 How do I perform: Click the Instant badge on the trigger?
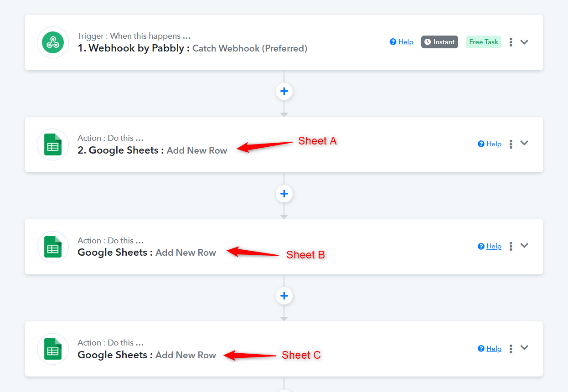(439, 42)
